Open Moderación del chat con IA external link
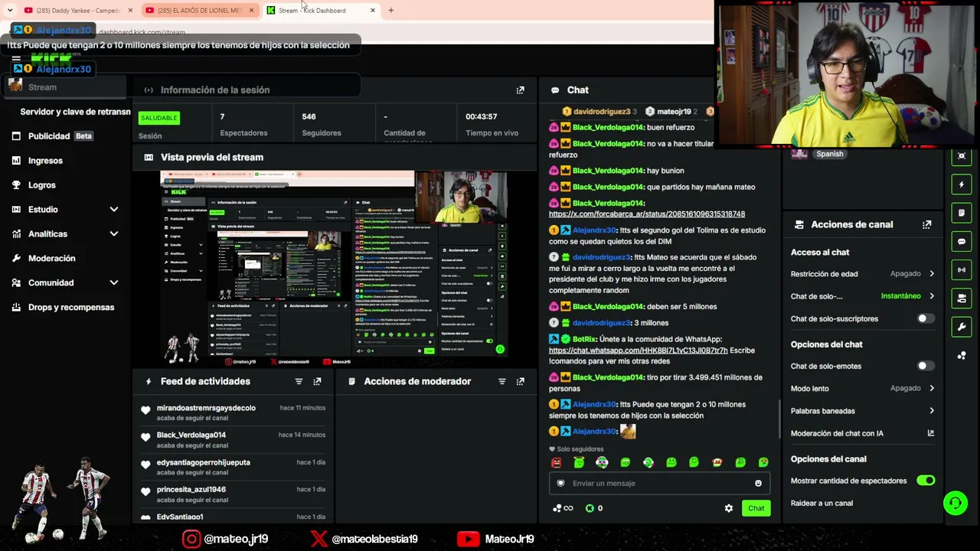980x551 pixels. pos(931,433)
